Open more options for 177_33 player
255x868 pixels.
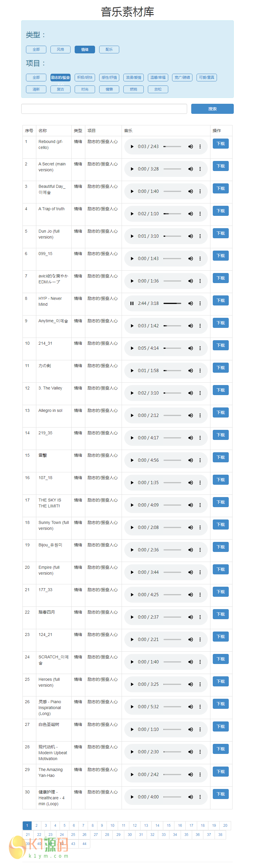click(200, 595)
